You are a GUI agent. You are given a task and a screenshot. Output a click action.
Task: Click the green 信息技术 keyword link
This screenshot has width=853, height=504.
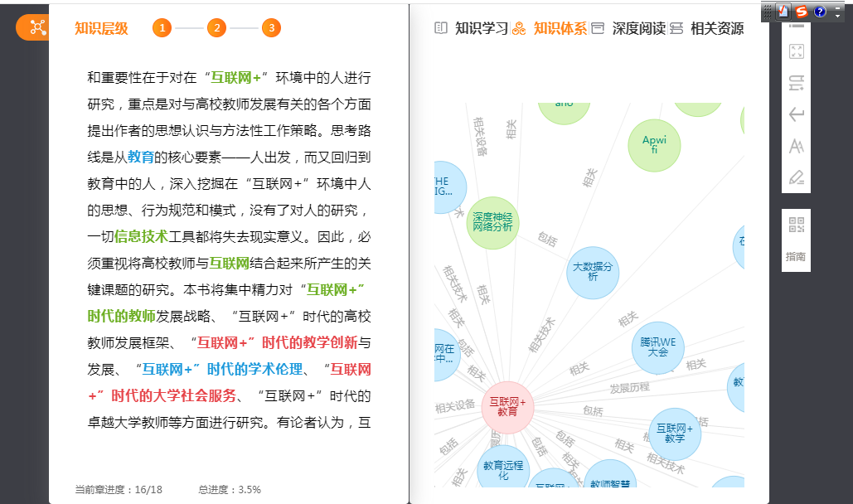point(141,236)
